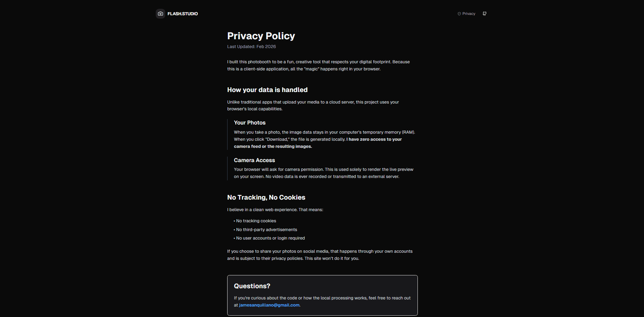This screenshot has height=317, width=644.
Task: Click the How your data is handled heading
Action: click(x=267, y=90)
